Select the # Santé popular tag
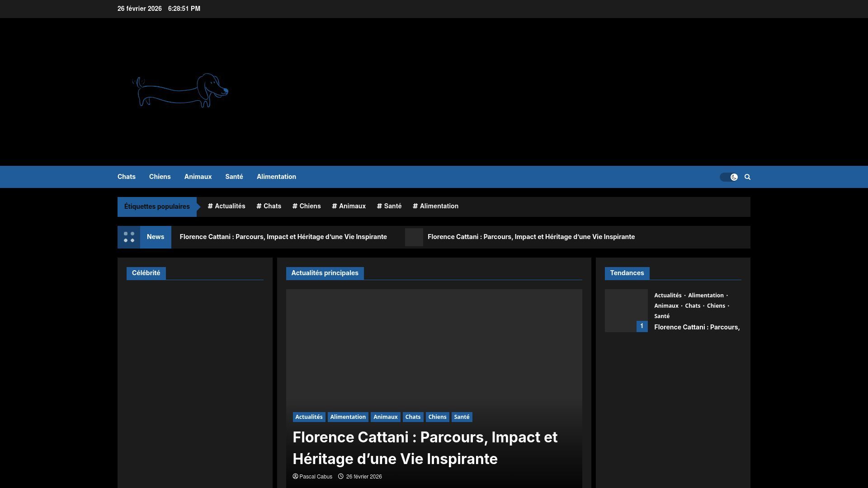 click(x=389, y=206)
